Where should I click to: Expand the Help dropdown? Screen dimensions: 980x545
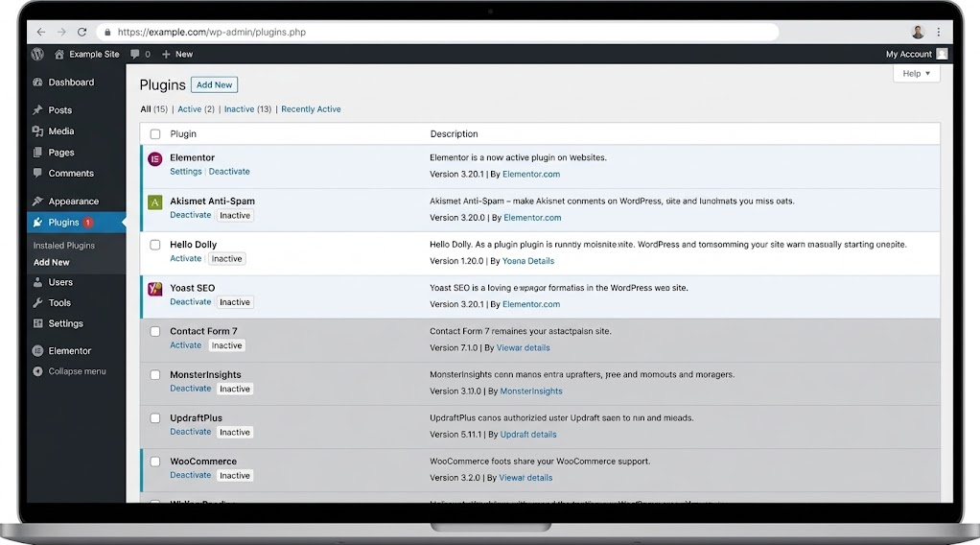917,74
